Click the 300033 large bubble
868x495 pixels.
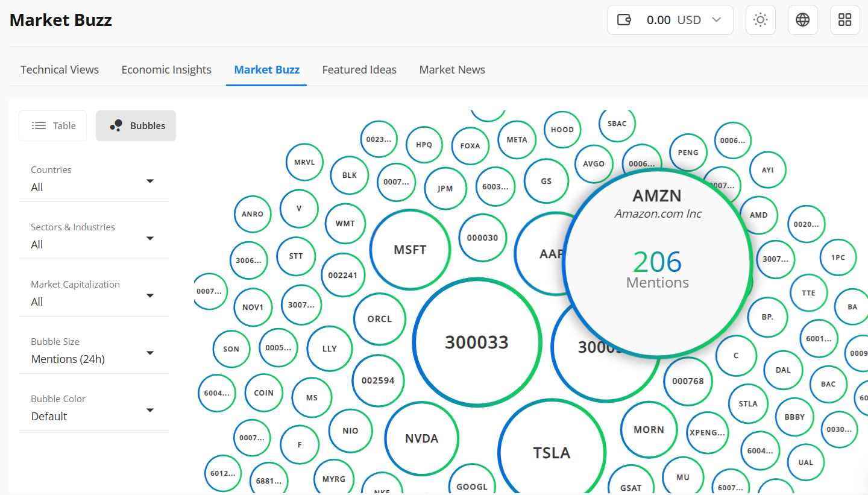click(477, 342)
